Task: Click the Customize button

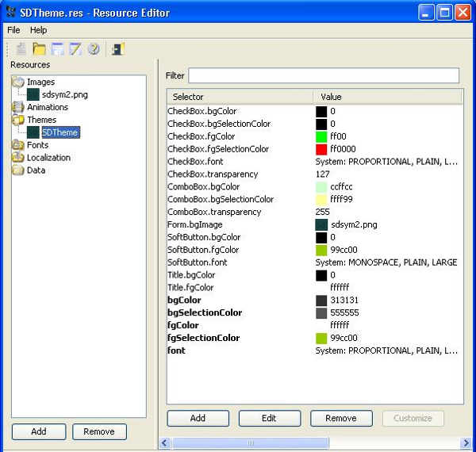Action: pyautogui.click(x=413, y=419)
